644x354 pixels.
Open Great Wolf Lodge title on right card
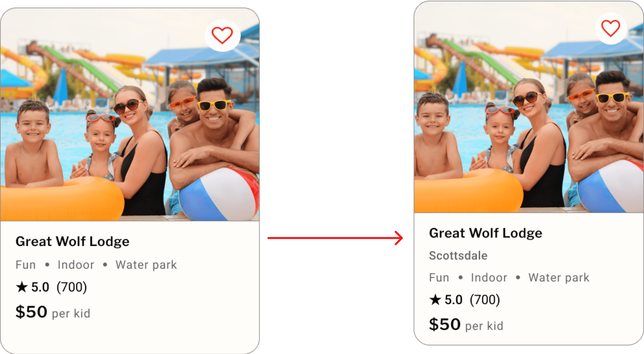coord(485,233)
